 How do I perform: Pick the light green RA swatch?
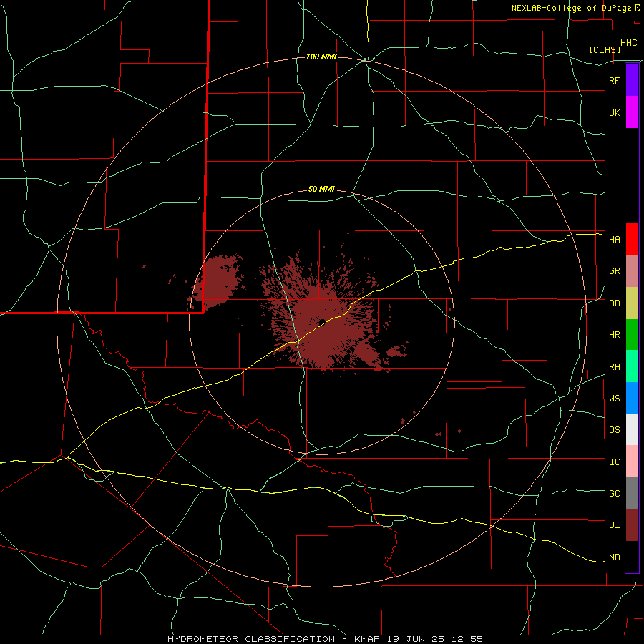[x=632, y=366]
